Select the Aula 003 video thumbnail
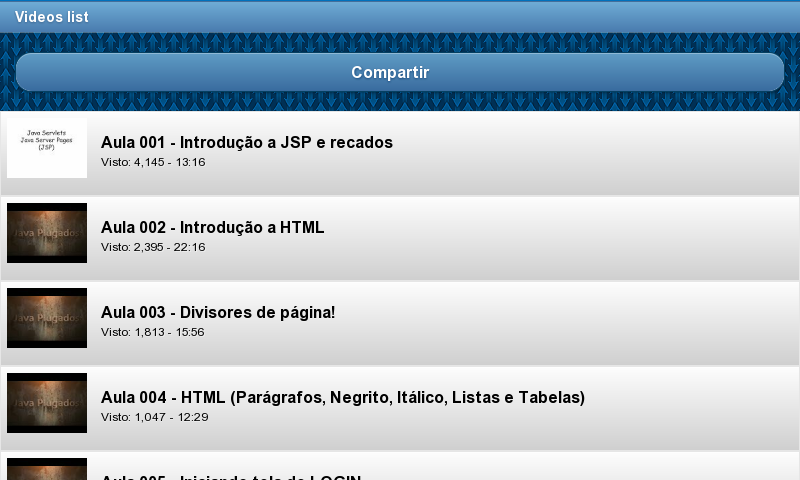Viewport: 800px width, 480px height. coord(47,318)
